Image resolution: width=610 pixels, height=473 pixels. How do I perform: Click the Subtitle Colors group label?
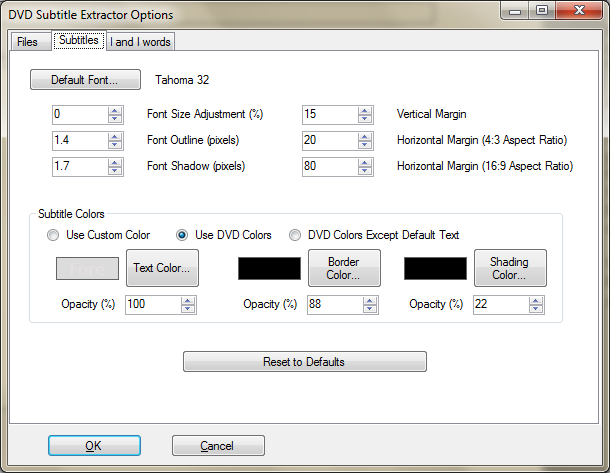click(71, 214)
